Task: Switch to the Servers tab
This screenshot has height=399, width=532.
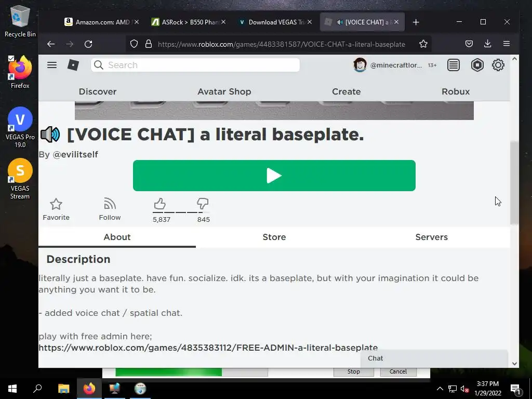Action: coord(432,237)
